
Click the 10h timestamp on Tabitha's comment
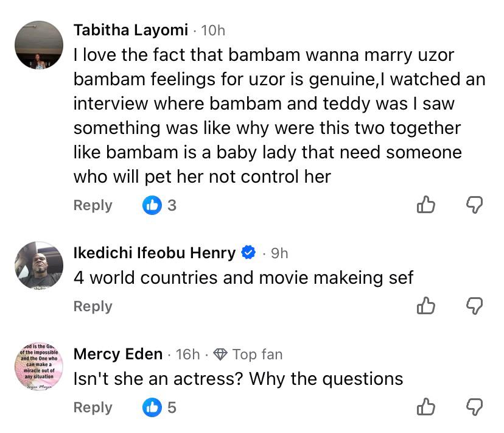tap(212, 30)
